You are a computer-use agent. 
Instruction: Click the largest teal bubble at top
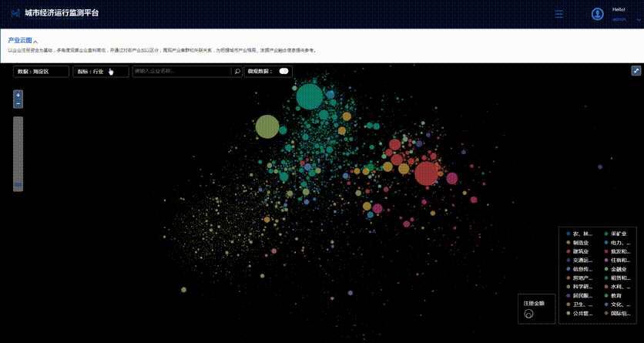[x=310, y=96]
